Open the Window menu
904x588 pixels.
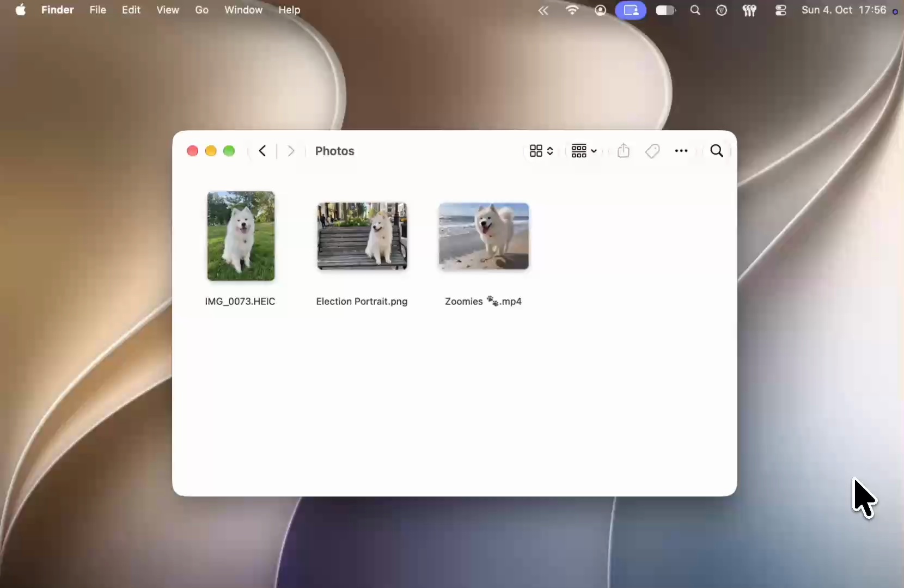pos(243,10)
